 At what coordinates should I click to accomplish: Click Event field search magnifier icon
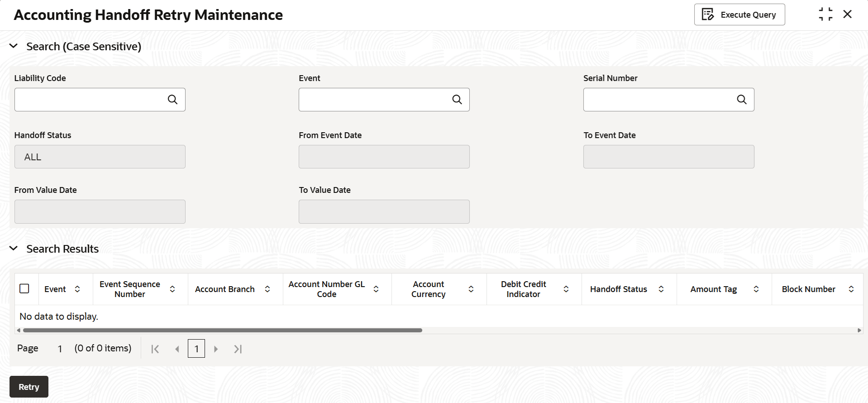click(x=457, y=100)
